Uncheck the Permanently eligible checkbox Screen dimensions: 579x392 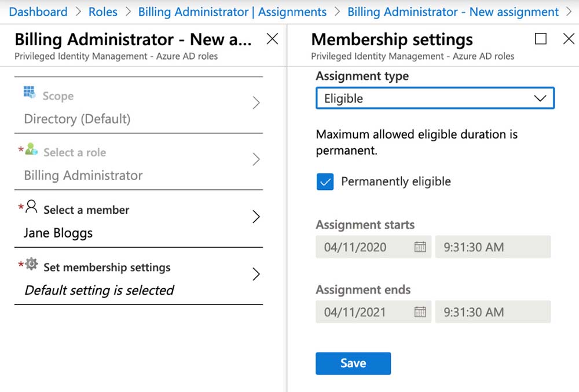click(325, 182)
